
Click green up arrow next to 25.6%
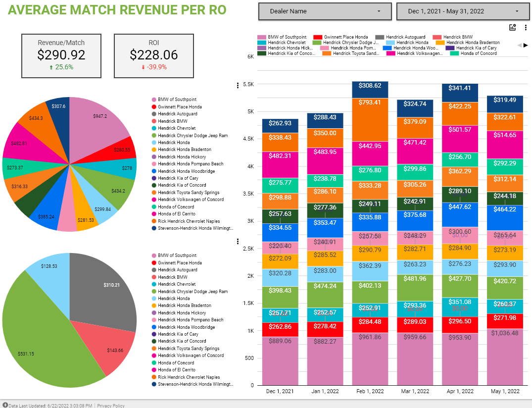[x=51, y=67]
